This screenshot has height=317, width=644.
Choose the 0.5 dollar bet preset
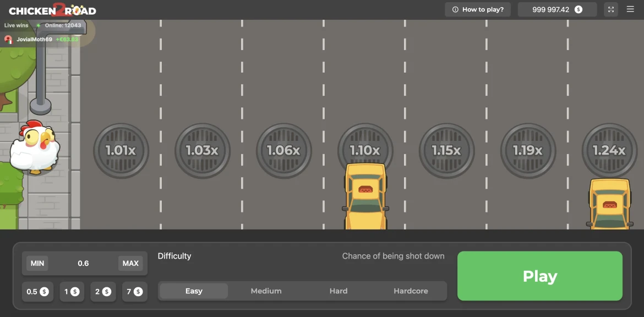37,292
